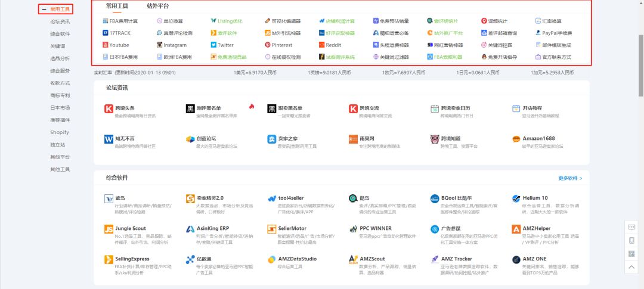Click the AMZHelper orange A icon
644x289 pixels.
(516, 229)
